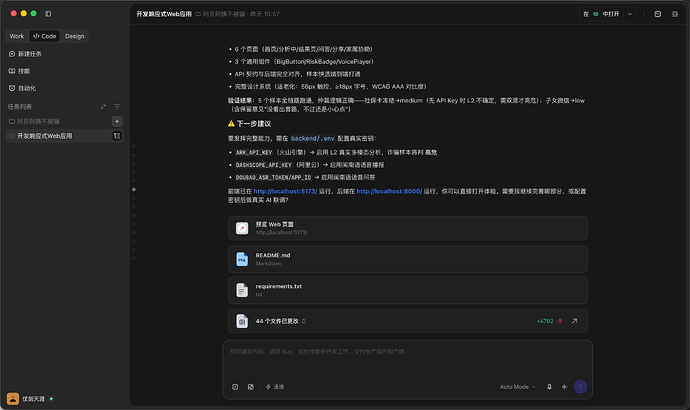This screenshot has height=410, width=690.
Task: Add a task with the plus button
Action: pos(117,121)
